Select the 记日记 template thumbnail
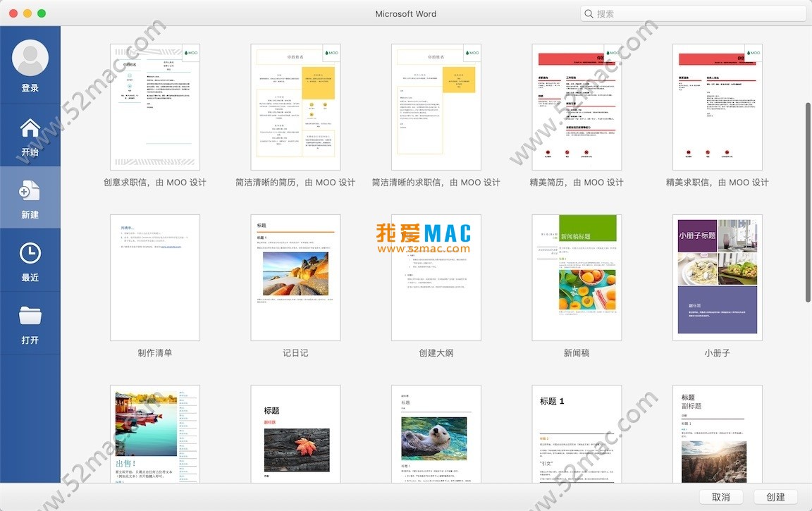Screen dimensions: 812x511 [296, 278]
